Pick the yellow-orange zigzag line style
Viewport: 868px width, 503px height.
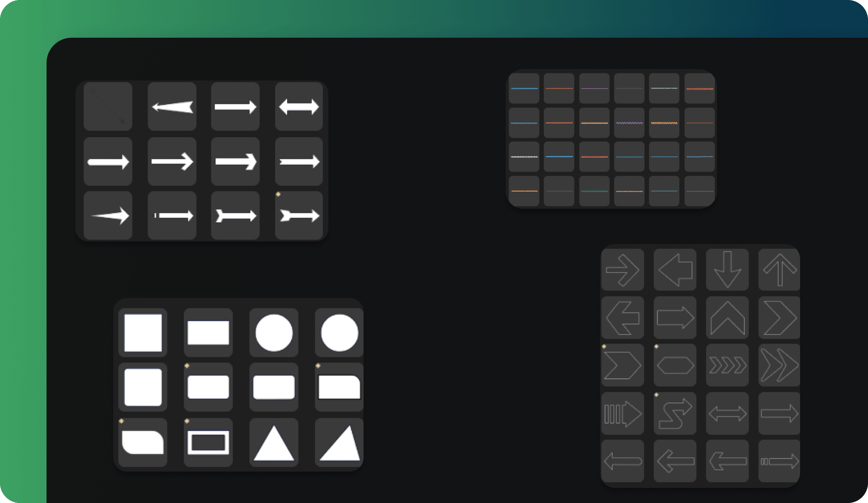coord(664,123)
